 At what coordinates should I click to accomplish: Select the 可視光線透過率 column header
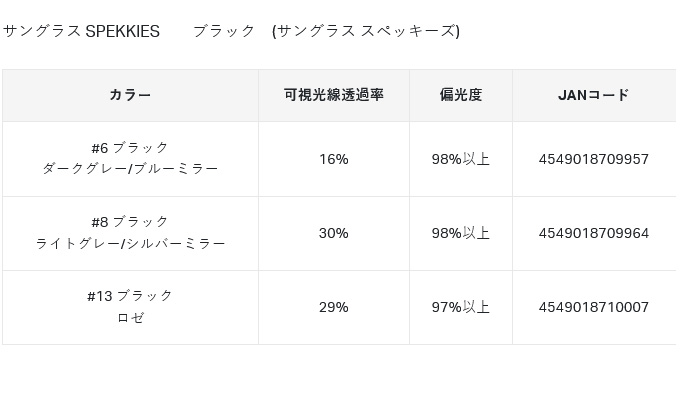tap(333, 95)
